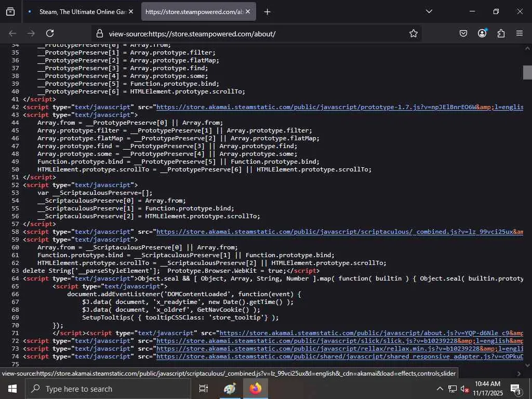Open the slick/slick.js script link
This screenshot has height=399, width=532.
coord(340,341)
